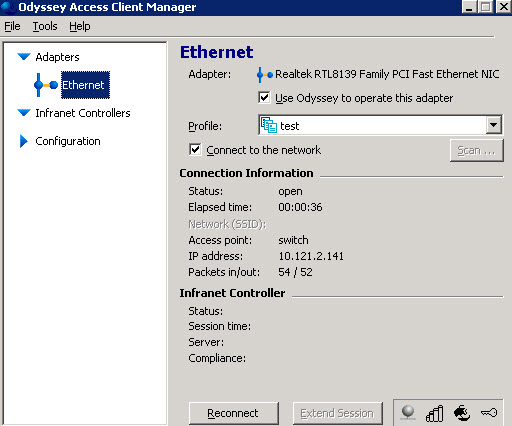This screenshot has height=426, width=512.
Task: Click the Odyssey globe icon in the title bar
Action: (x=8, y=7)
